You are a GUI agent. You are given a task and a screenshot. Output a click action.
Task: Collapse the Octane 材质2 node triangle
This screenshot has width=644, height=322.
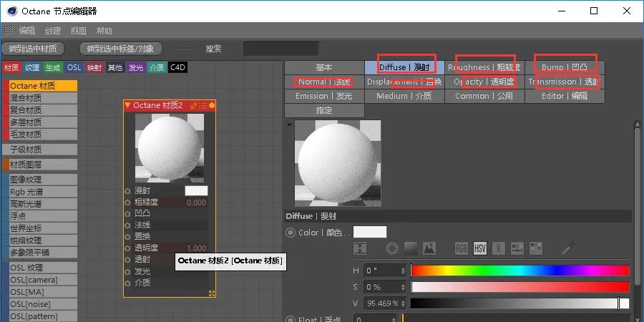coord(128,106)
